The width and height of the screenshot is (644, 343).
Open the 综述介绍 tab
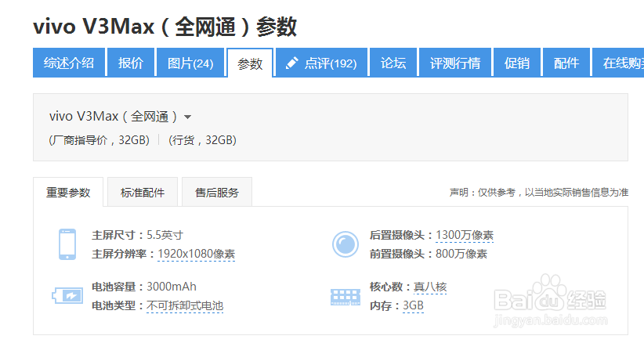coord(69,63)
